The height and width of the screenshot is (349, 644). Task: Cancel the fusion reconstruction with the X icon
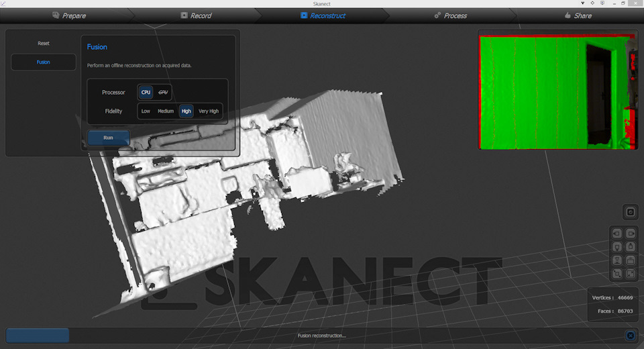coord(631,336)
